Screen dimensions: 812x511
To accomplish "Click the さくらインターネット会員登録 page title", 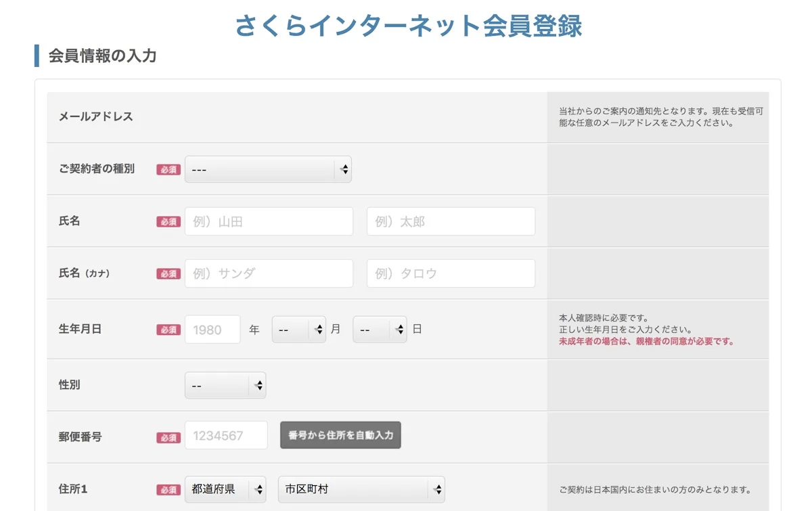I will [409, 26].
